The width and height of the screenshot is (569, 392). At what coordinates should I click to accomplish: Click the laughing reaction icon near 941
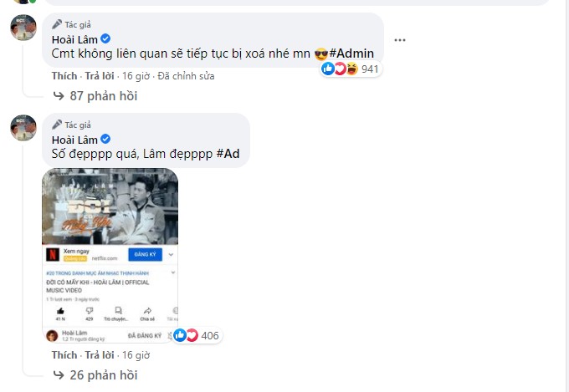[352, 69]
